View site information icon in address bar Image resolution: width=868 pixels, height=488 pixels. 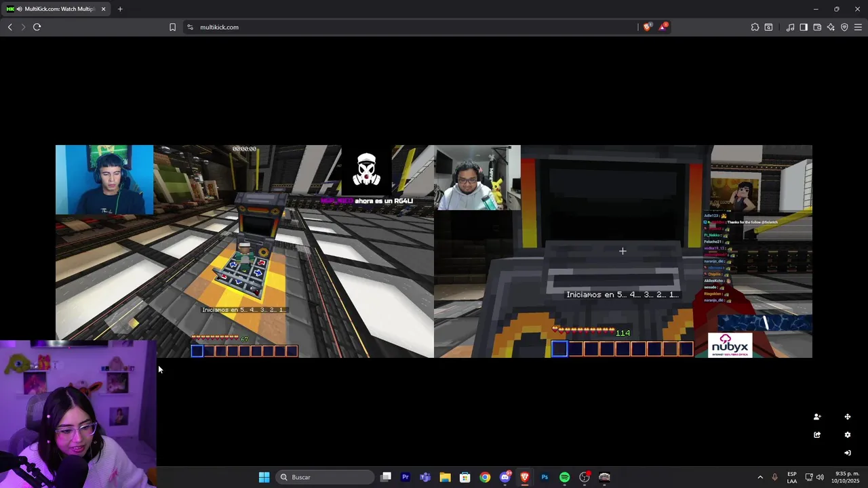click(x=190, y=27)
